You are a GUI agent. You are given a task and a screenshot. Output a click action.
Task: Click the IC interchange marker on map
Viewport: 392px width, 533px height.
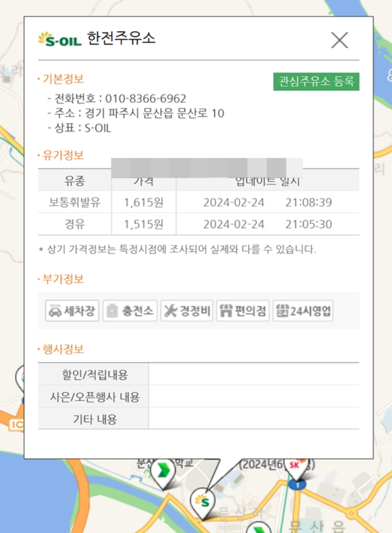[x=16, y=425]
